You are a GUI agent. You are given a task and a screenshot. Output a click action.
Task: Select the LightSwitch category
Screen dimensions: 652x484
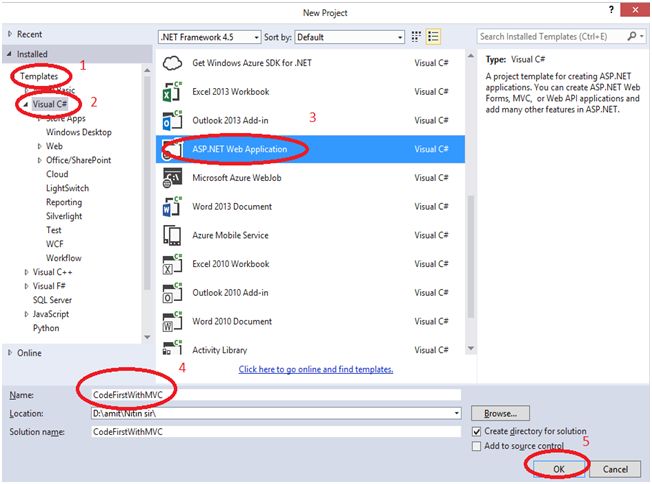[x=67, y=188]
